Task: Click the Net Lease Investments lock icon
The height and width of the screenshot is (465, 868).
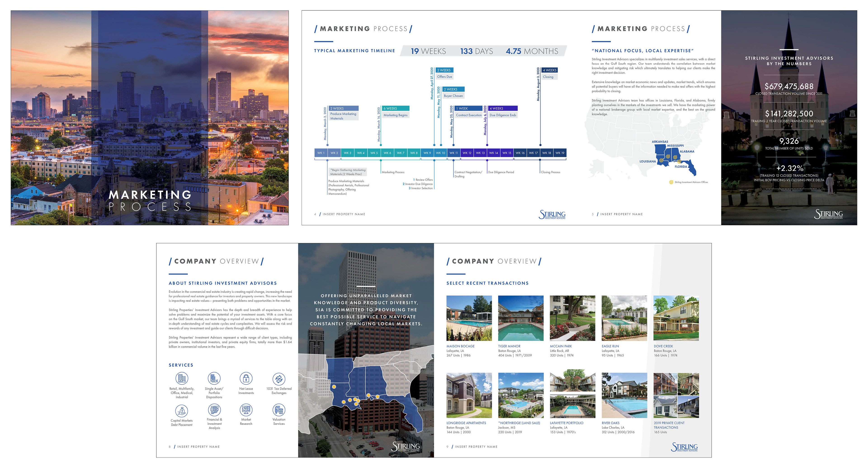Action: 246,378
